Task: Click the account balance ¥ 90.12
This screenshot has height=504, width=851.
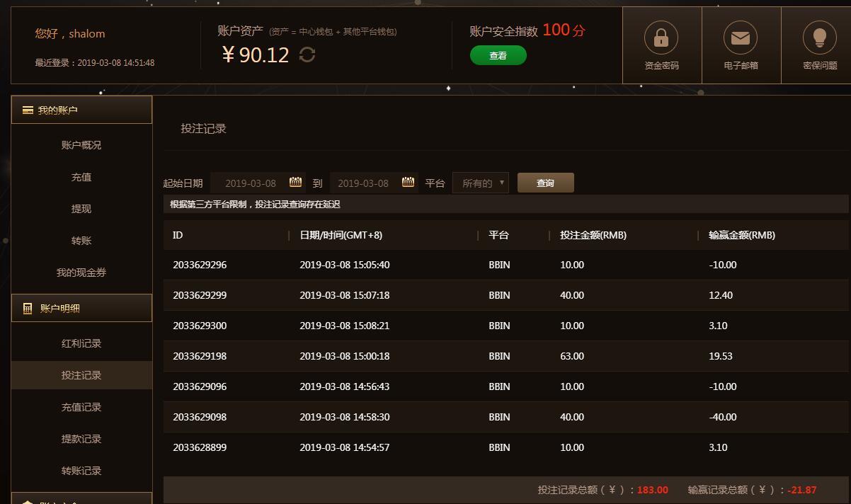Action: [256, 55]
